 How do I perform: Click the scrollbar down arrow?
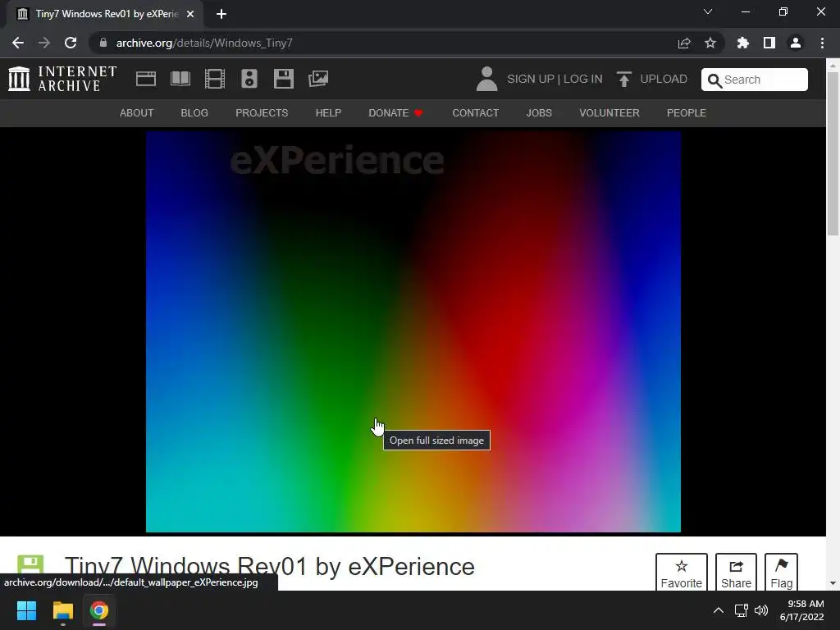coord(833,583)
